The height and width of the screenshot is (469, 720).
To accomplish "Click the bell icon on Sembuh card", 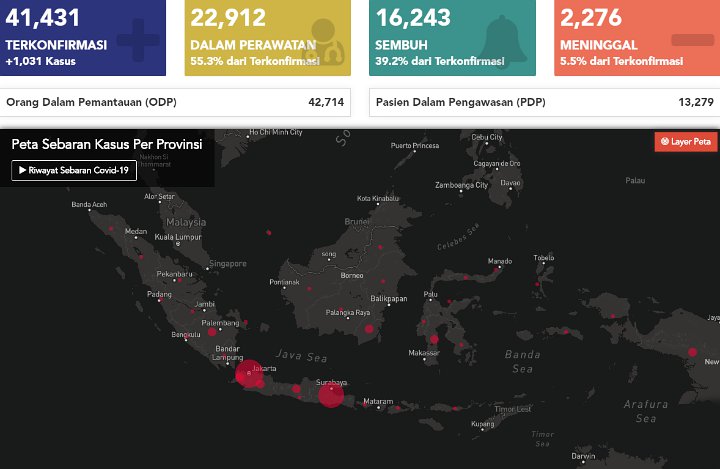I will tap(502, 40).
